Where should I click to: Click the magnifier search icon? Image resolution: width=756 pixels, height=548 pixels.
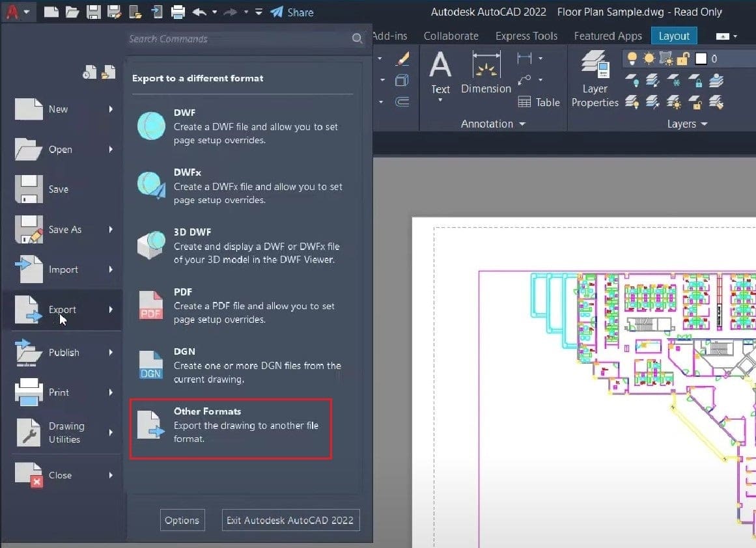[x=357, y=38]
